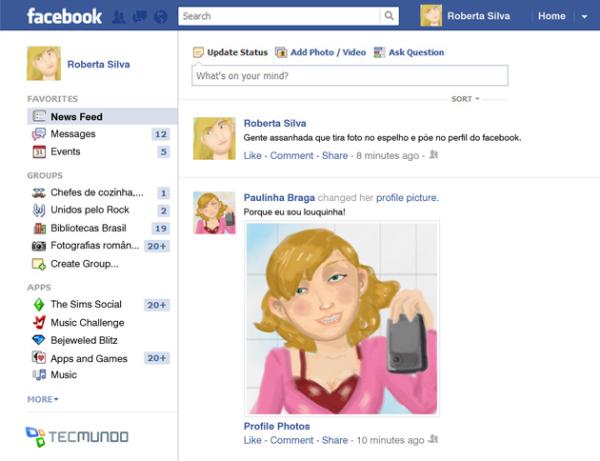Screen dimensions: 600x461
Task: Open notifications globe icon
Action: tap(161, 17)
